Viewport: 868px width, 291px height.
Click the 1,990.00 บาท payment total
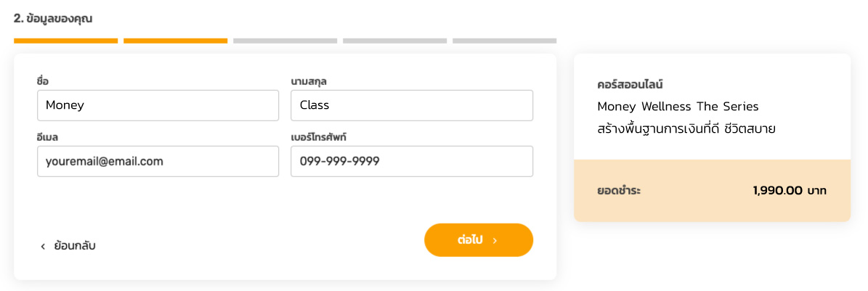789,191
